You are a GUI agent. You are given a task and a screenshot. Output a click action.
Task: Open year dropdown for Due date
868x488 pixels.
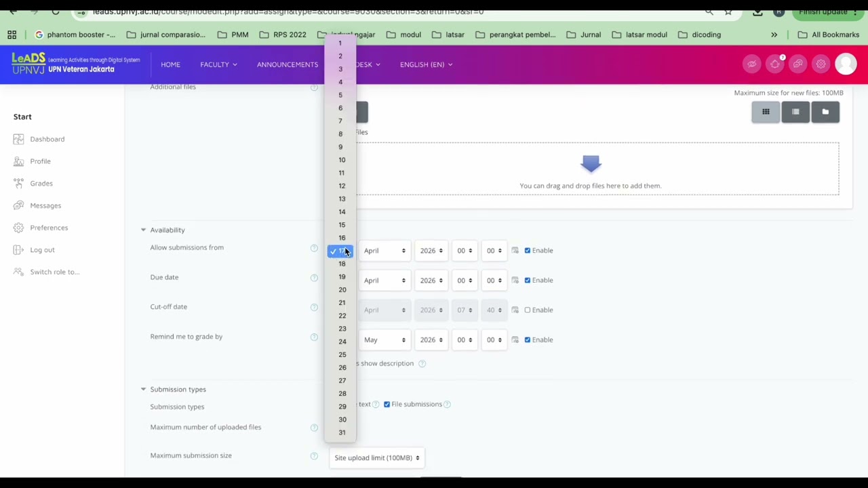pyautogui.click(x=431, y=281)
